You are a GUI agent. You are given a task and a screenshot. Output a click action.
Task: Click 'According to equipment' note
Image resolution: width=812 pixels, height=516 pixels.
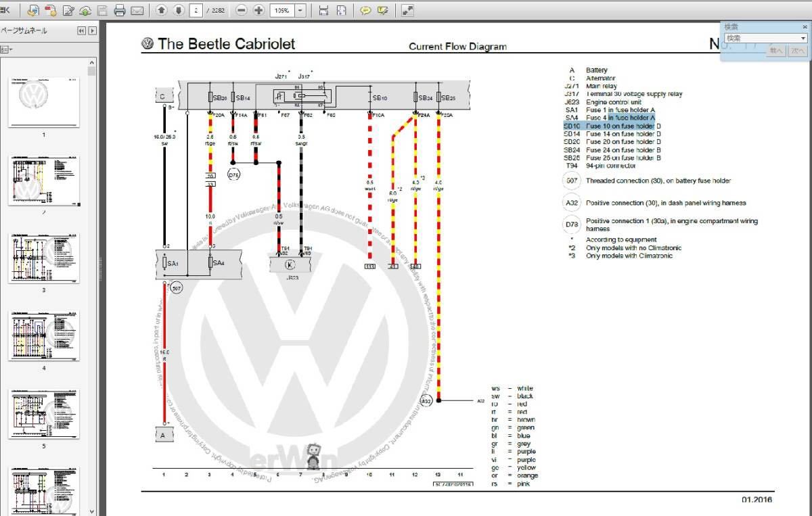(x=621, y=239)
